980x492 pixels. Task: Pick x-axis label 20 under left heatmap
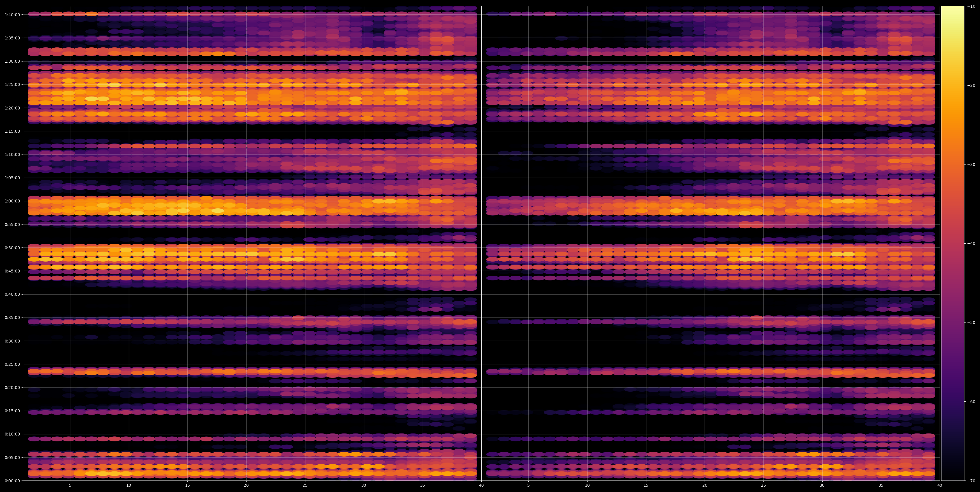[246, 486]
